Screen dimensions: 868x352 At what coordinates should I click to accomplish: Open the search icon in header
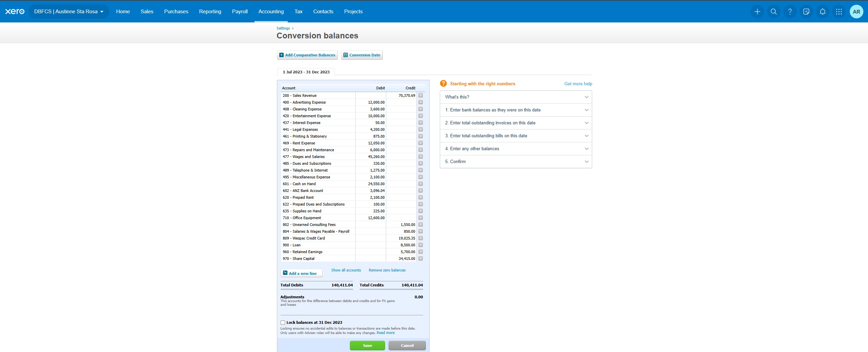tap(773, 12)
